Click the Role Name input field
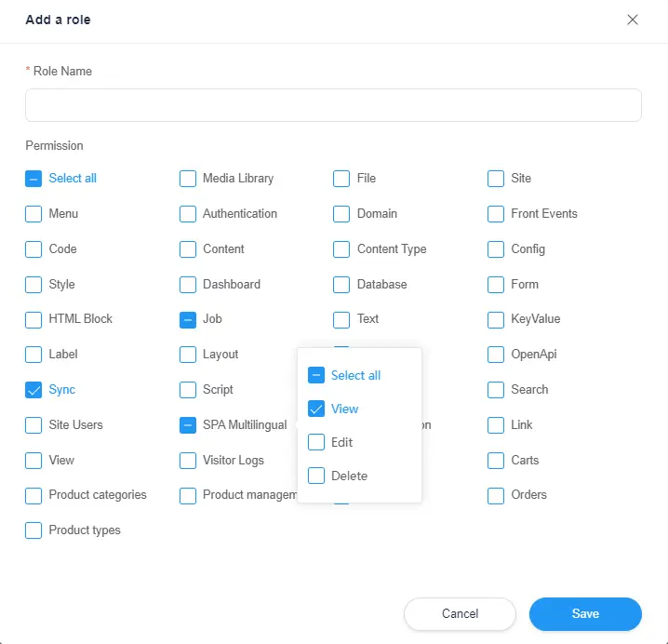The height and width of the screenshot is (644, 668). click(333, 105)
